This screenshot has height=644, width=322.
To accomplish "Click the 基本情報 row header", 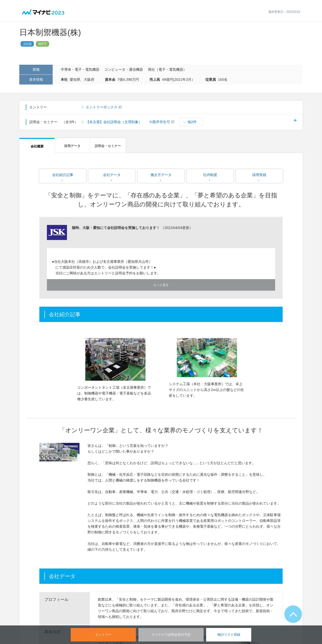I will point(36,79).
